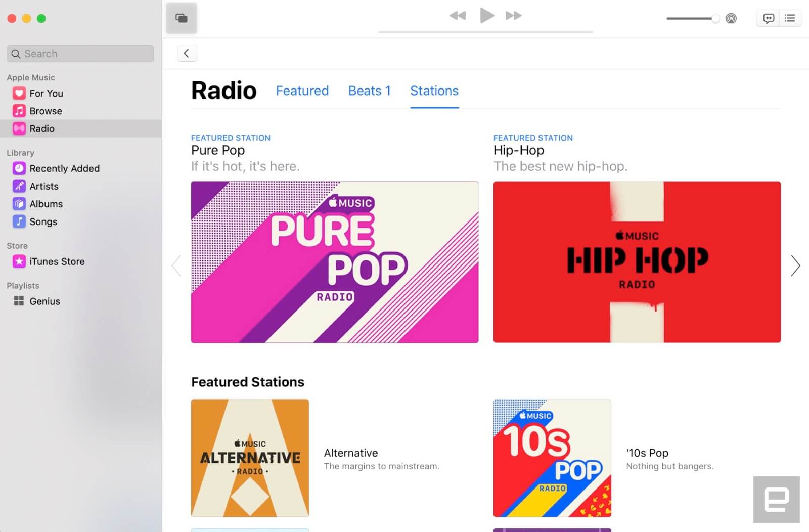
Task: Open Browse in sidebar
Action: [46, 111]
